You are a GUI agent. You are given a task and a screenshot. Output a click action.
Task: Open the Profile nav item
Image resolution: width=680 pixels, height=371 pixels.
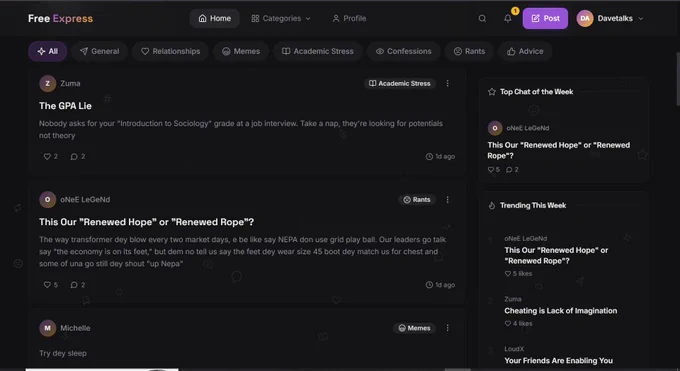coord(349,18)
